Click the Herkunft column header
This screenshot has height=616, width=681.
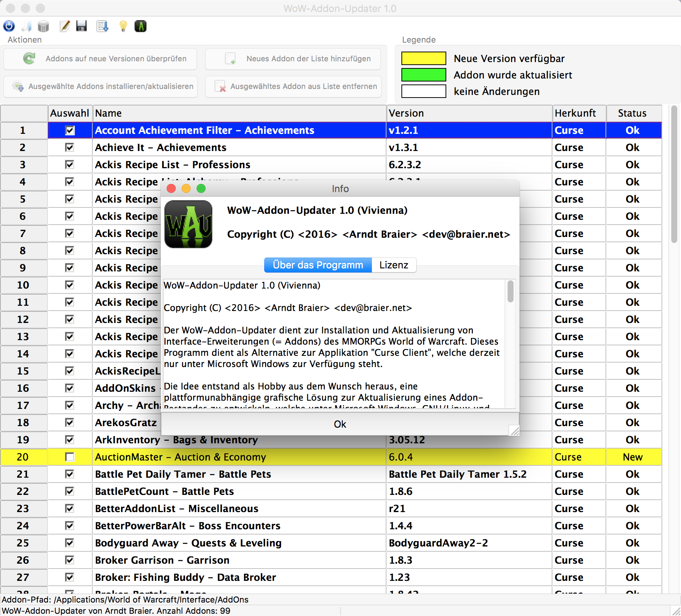[579, 113]
